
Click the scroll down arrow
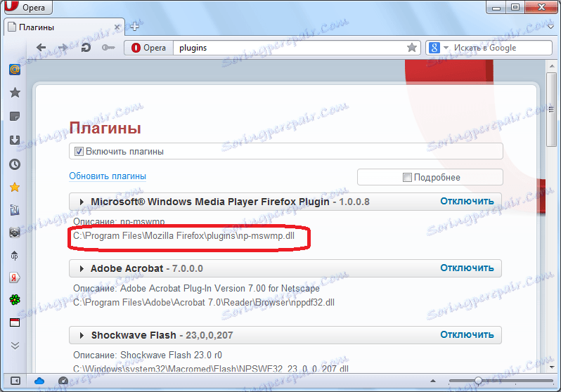(x=551, y=367)
